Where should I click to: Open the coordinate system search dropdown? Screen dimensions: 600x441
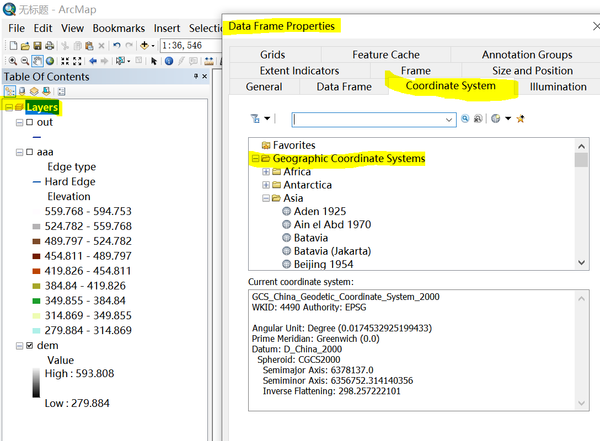click(x=450, y=119)
